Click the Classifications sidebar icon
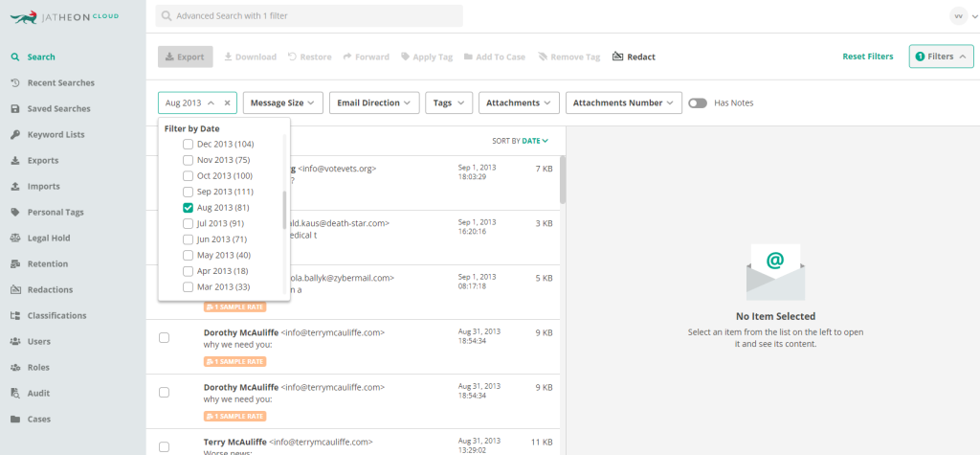The width and height of the screenshot is (980, 455). [15, 316]
